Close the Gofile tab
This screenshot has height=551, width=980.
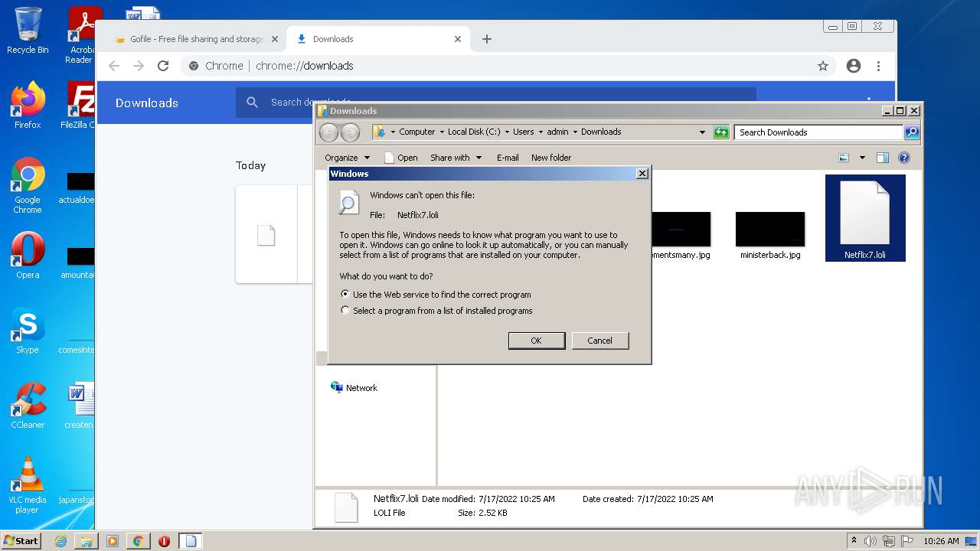(275, 39)
